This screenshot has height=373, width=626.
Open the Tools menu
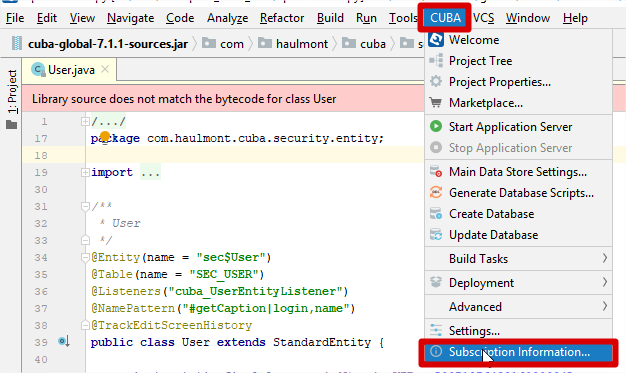[x=403, y=18]
